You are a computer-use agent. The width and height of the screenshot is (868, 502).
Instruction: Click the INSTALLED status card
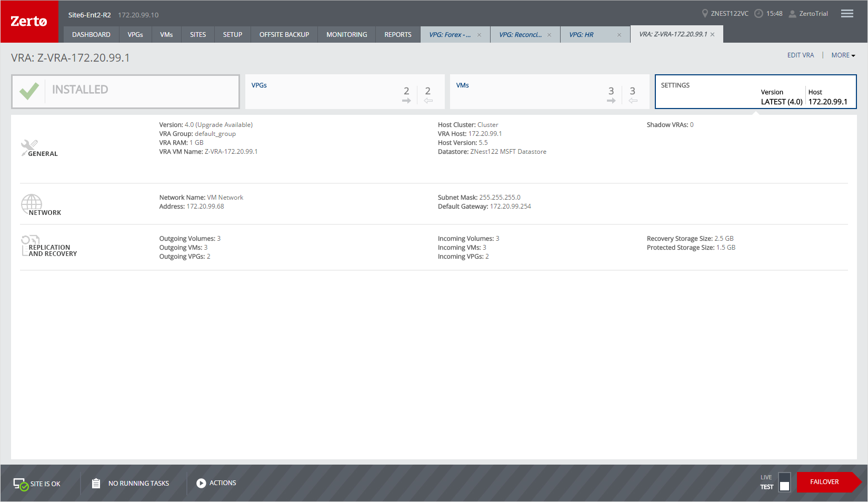pyautogui.click(x=125, y=92)
